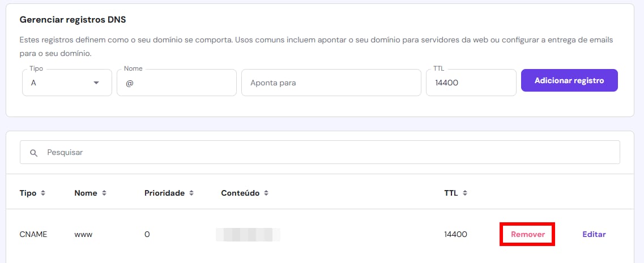Viewport: 644px width, 263px height.
Task: Click the magnifier icon in the search bar
Action: coord(34,153)
